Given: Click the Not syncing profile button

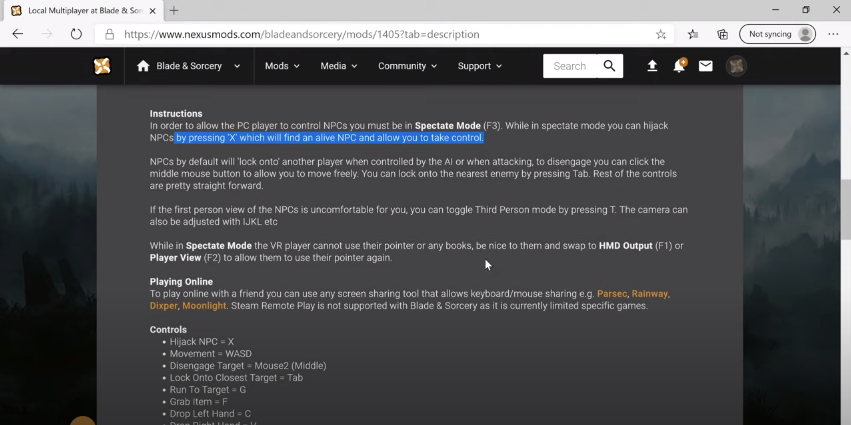Looking at the screenshot, I should point(777,34).
